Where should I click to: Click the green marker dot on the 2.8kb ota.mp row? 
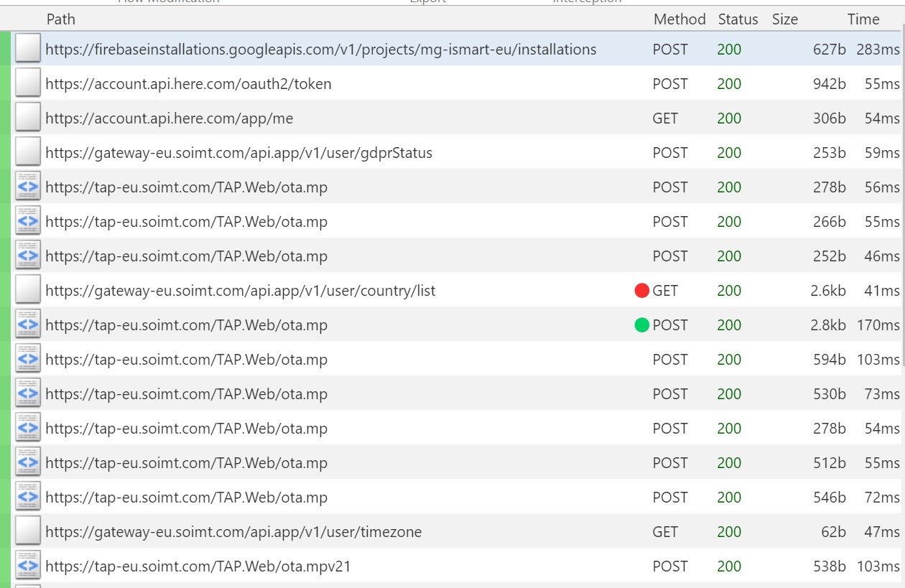coord(642,325)
